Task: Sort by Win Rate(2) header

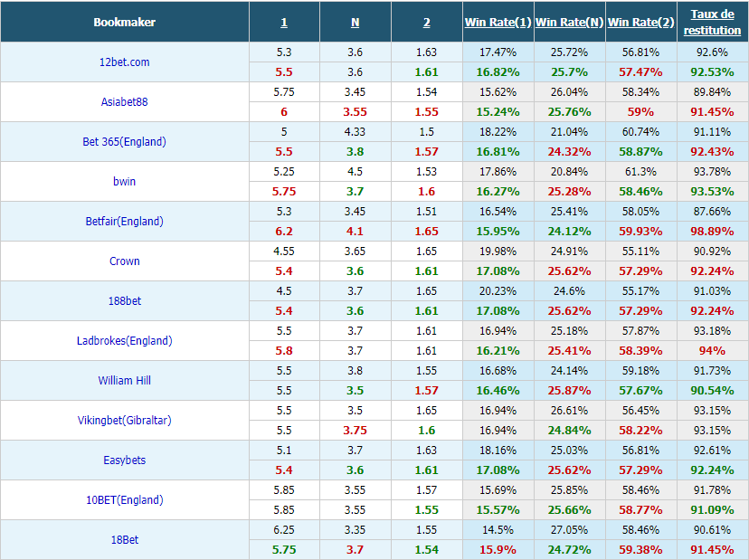Action: pyautogui.click(x=640, y=22)
